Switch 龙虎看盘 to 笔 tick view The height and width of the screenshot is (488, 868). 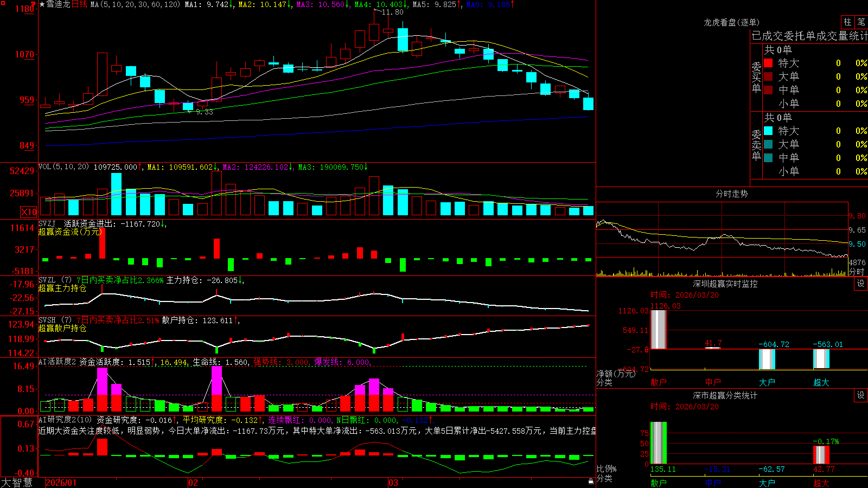(x=861, y=22)
